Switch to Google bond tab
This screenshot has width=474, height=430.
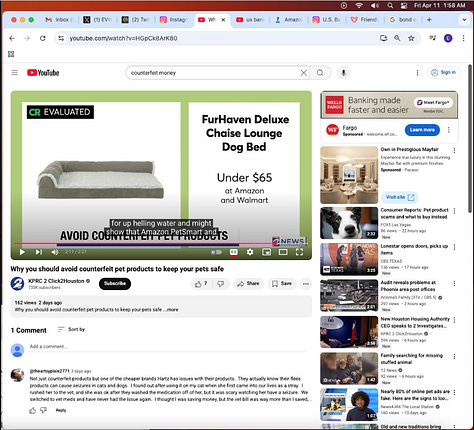point(403,20)
